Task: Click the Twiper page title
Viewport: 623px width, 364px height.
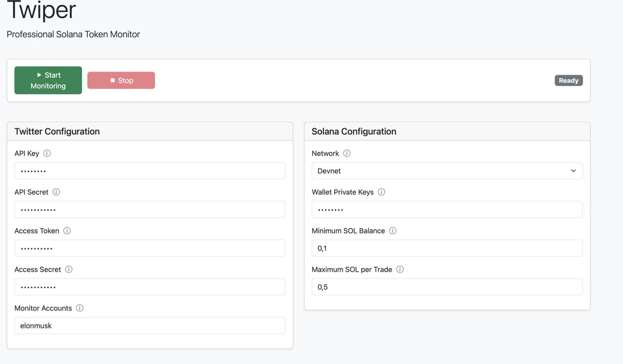Action: click(x=42, y=10)
